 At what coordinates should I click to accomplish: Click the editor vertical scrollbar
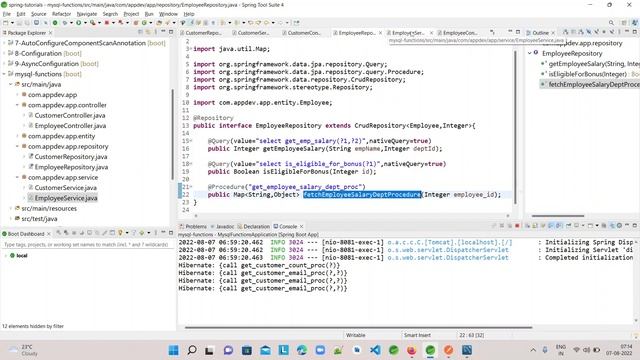click(x=515, y=127)
